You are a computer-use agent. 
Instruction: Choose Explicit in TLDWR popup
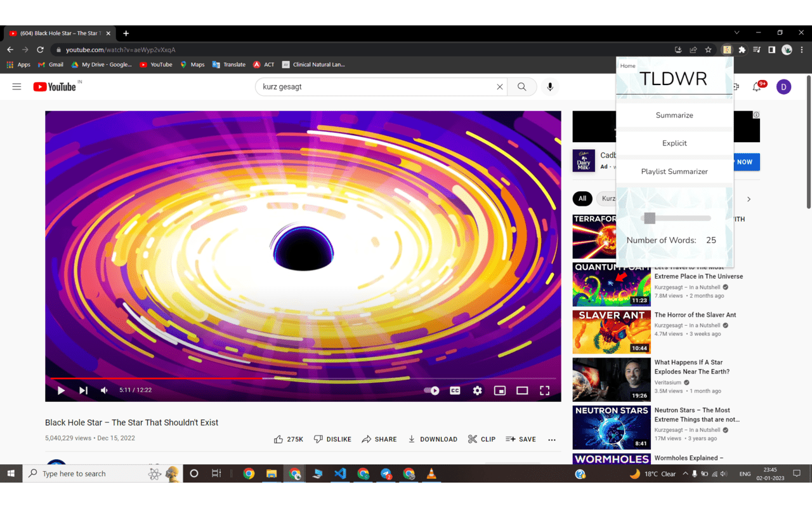(674, 144)
